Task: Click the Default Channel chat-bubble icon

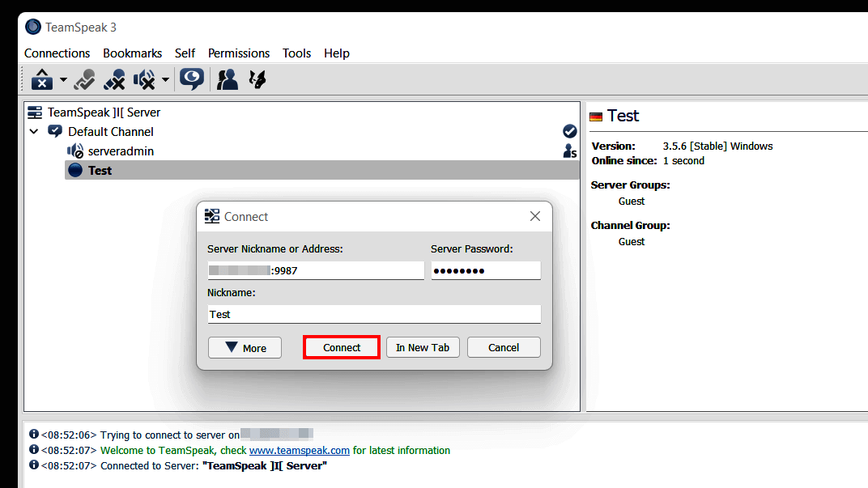Action: click(x=55, y=131)
